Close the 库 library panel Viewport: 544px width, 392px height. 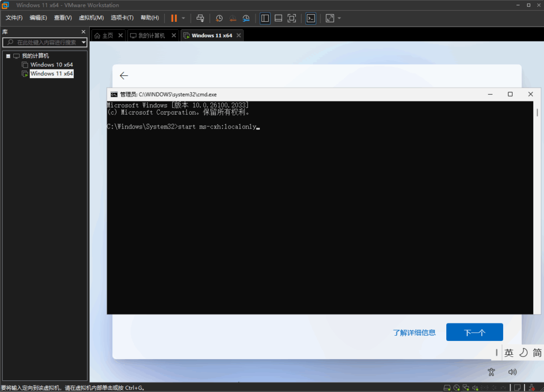(x=83, y=31)
